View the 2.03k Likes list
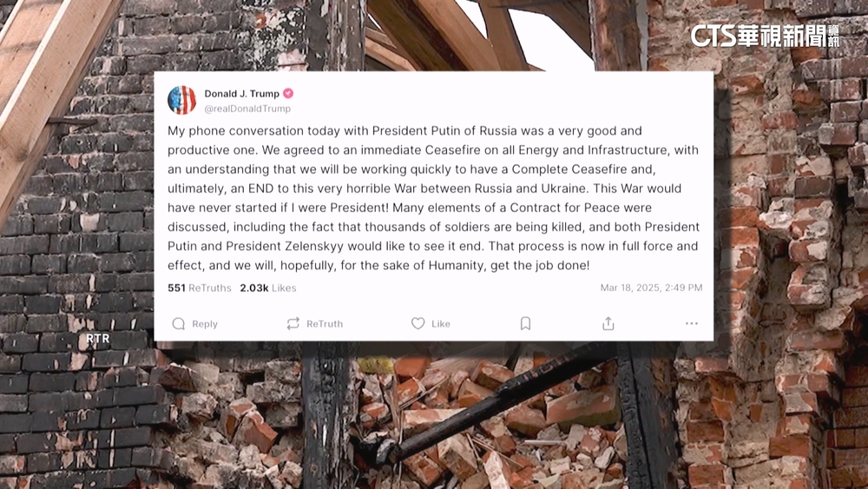The height and width of the screenshot is (489, 868). (268, 288)
